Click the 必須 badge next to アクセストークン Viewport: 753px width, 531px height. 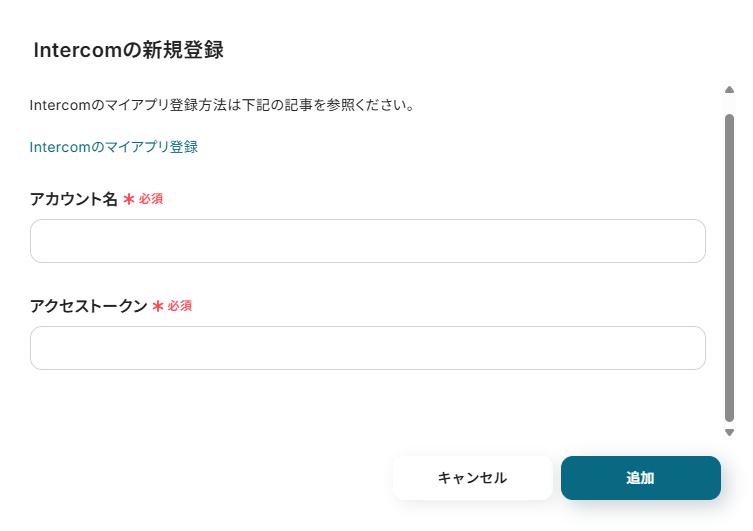(x=180, y=306)
